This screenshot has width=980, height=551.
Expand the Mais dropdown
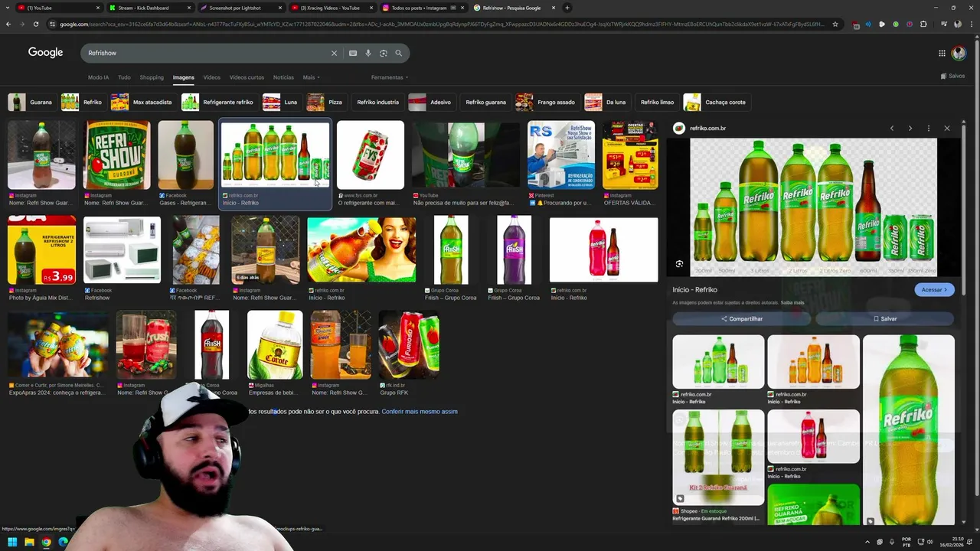pos(311,77)
